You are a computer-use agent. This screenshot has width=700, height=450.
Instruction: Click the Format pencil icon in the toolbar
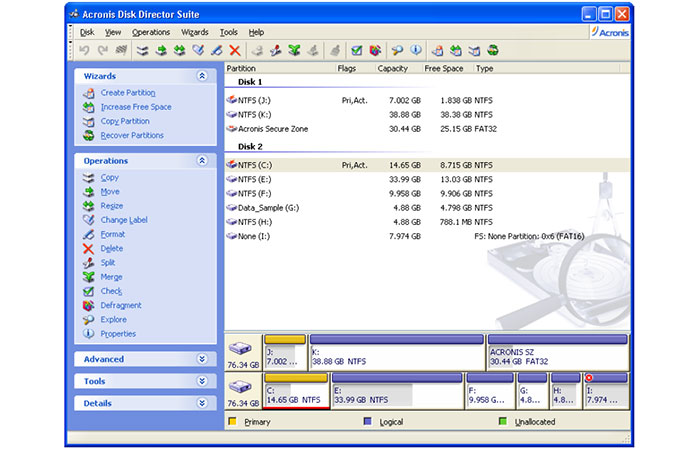pyautogui.click(x=217, y=50)
